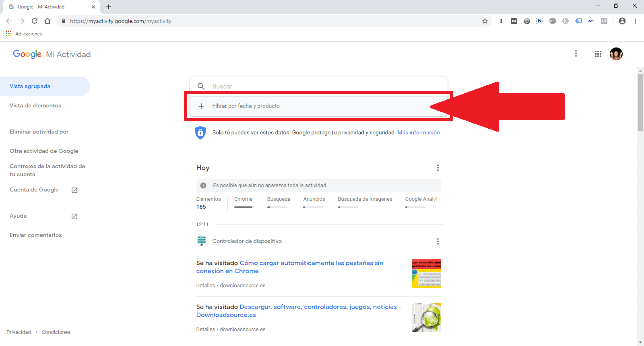Open thumbnail for Cómo cargar article
This screenshot has width=644, height=346.
pyautogui.click(x=427, y=274)
